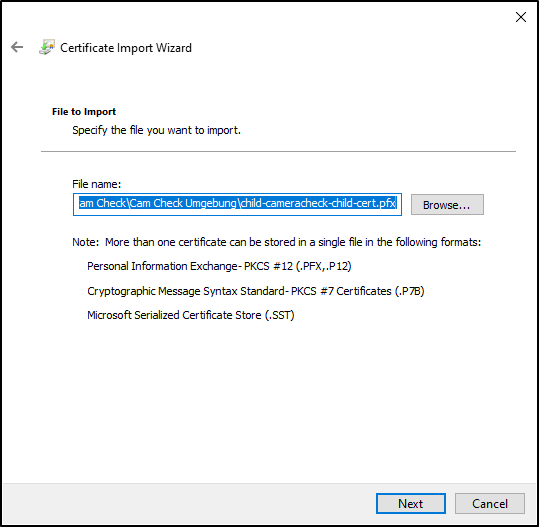Click the Microsoft Serialized Certificate Store (.SST) line
Image resolution: width=539 pixels, height=527 pixels.
(x=191, y=315)
